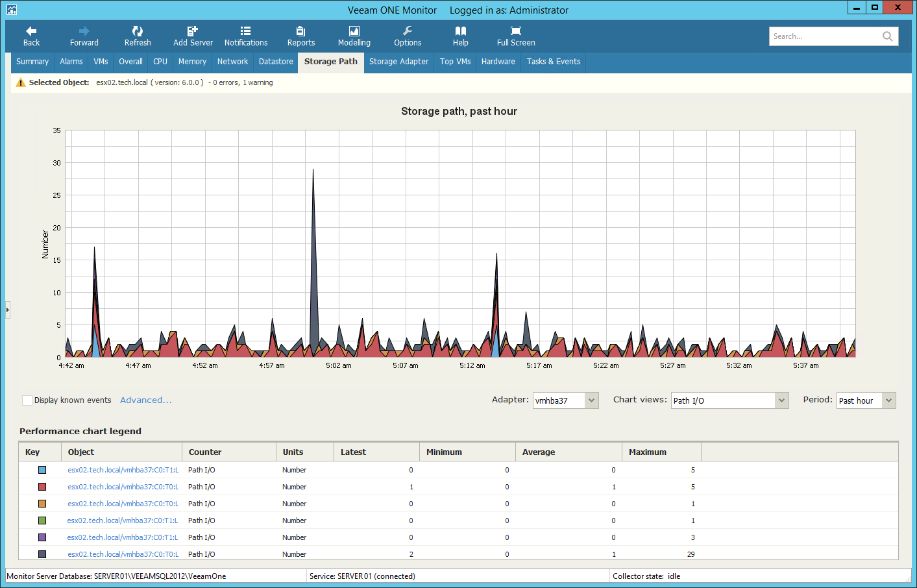The width and height of the screenshot is (917, 588).
Task: Sort legend by Units column header
Action: [305, 452]
